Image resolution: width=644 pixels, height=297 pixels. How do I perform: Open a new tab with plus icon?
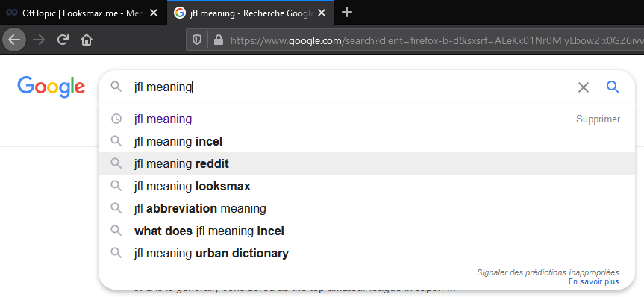coord(347,13)
